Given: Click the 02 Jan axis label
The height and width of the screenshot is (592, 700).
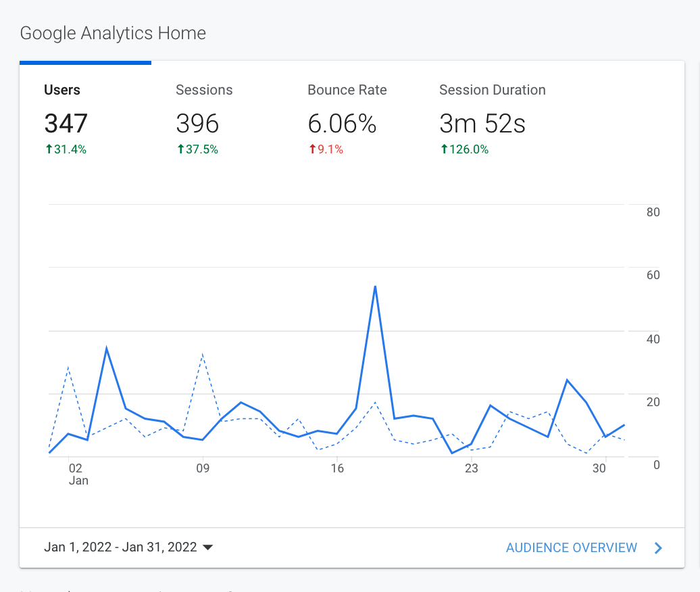Looking at the screenshot, I should 78,474.
